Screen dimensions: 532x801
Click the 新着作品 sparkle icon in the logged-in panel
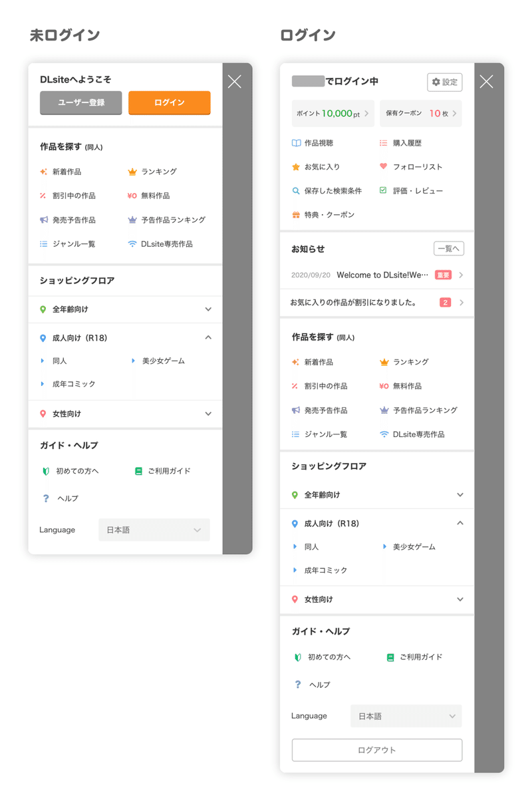[295, 363]
